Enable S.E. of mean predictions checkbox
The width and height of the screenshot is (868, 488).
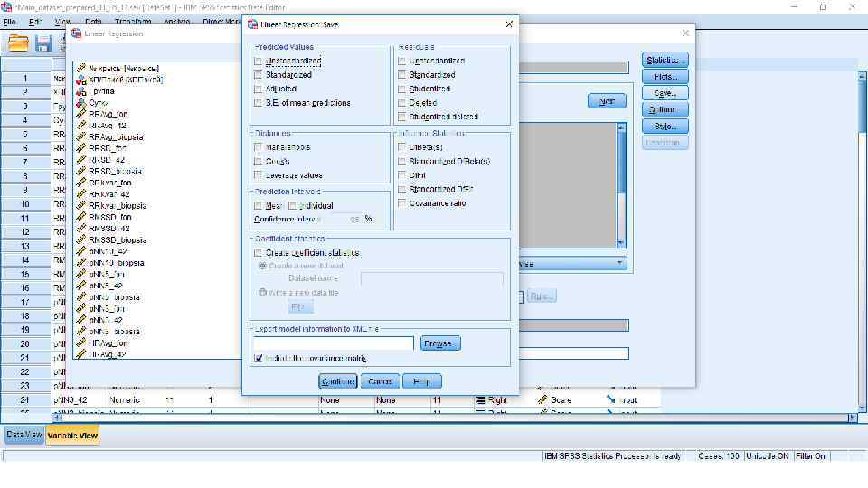tap(258, 103)
